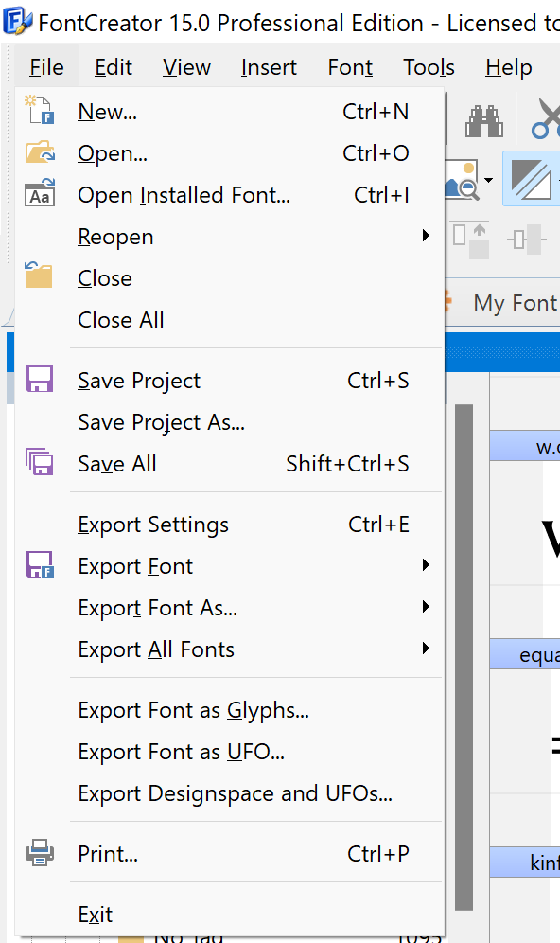Open the Font menu

(350, 67)
